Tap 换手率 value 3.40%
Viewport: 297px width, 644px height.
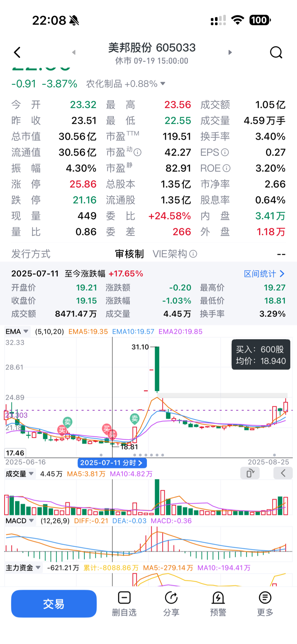(270, 137)
